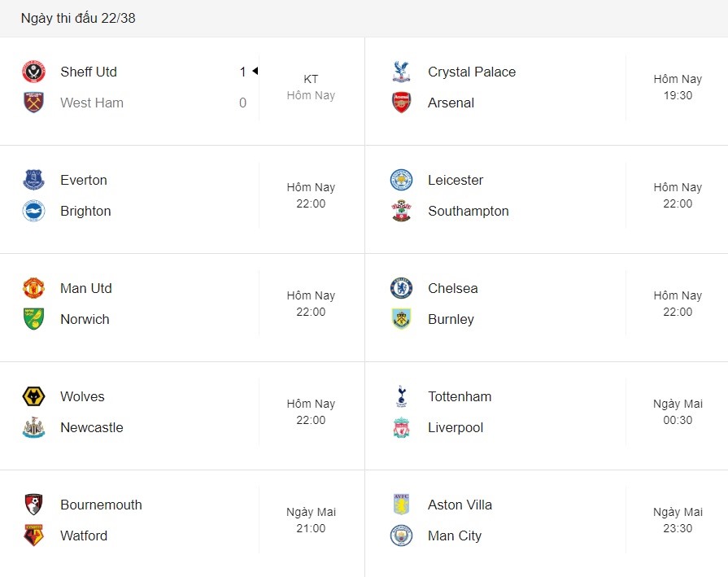Open the Southampton team name link
The image size is (728, 577).
click(x=469, y=211)
